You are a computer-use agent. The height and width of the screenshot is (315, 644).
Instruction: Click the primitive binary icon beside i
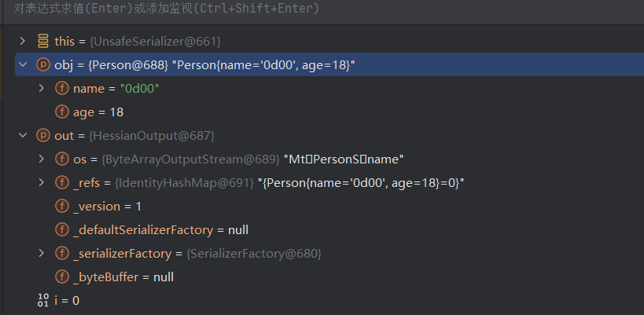pos(42,301)
